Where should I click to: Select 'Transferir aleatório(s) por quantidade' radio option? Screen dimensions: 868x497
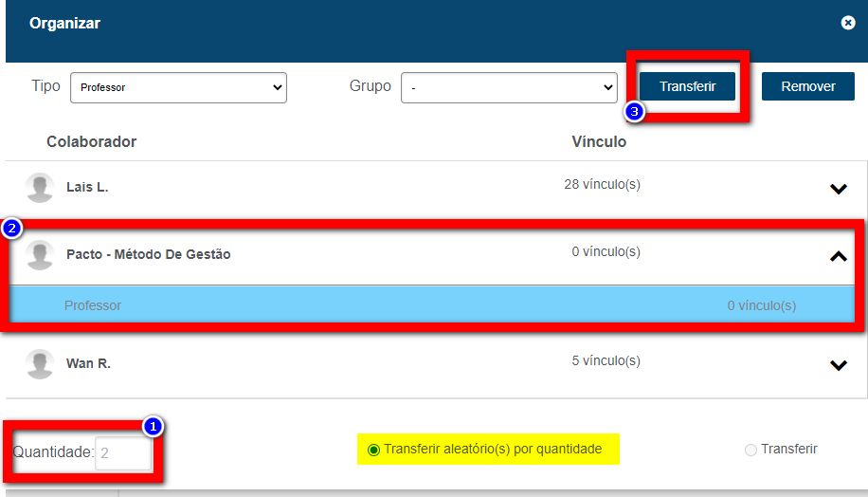(x=373, y=450)
